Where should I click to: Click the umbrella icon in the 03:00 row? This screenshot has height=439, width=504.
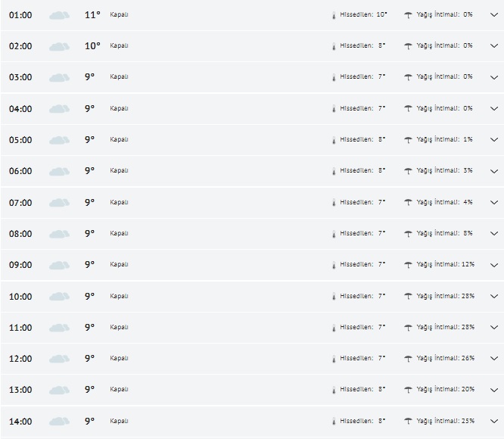409,77
